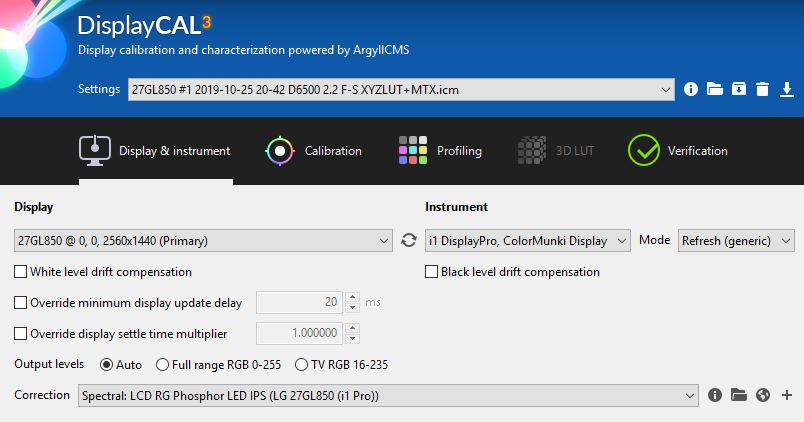Switch to the Verification tab
Viewport: 804px width, 422px height.
677,151
